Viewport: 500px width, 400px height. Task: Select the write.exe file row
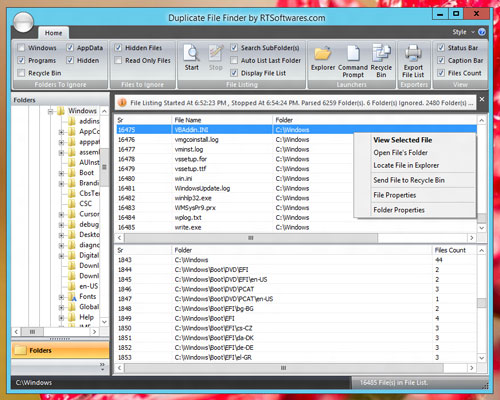pyautogui.click(x=296, y=227)
